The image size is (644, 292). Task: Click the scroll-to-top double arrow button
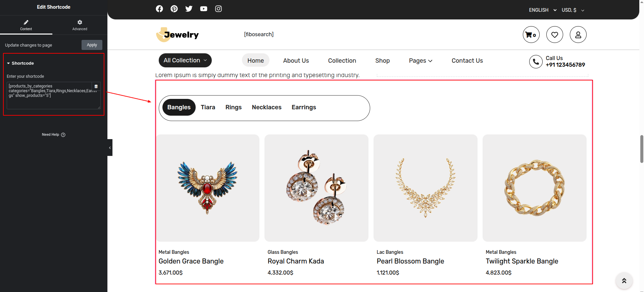tap(624, 281)
